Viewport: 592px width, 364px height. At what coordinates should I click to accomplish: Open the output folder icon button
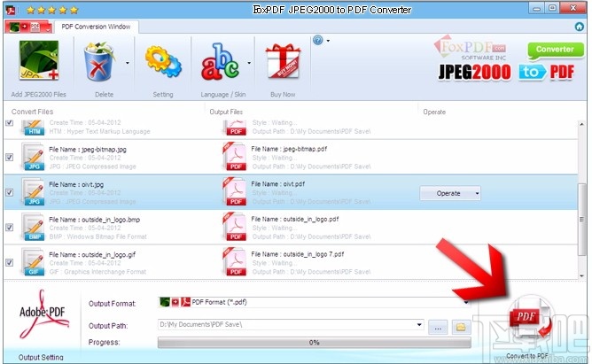point(461,327)
